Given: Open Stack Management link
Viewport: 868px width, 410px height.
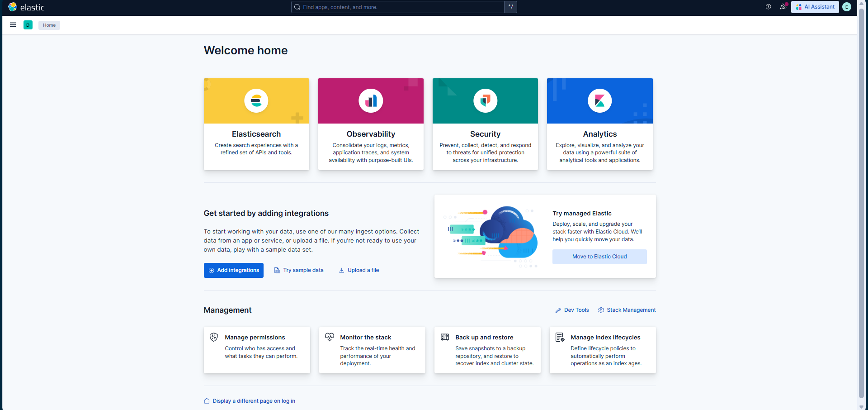Looking at the screenshot, I should 627,310.
